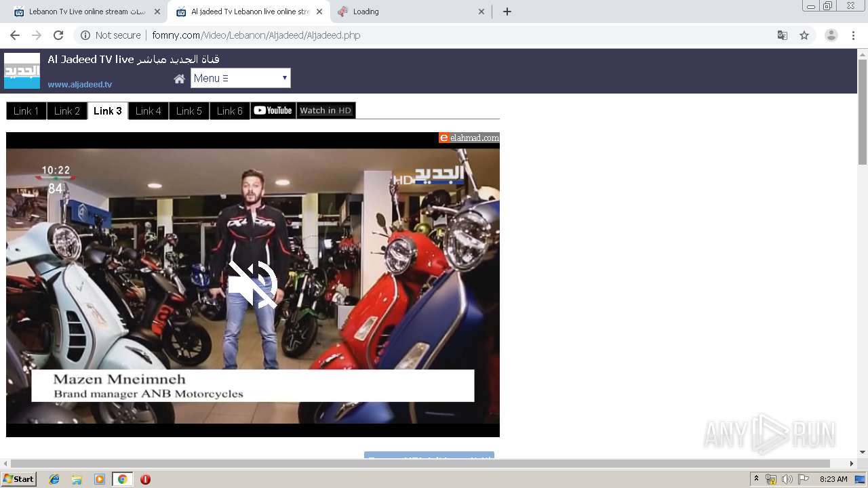The height and width of the screenshot is (488, 868).
Task: Open Google Translate page icon
Action: (783, 35)
